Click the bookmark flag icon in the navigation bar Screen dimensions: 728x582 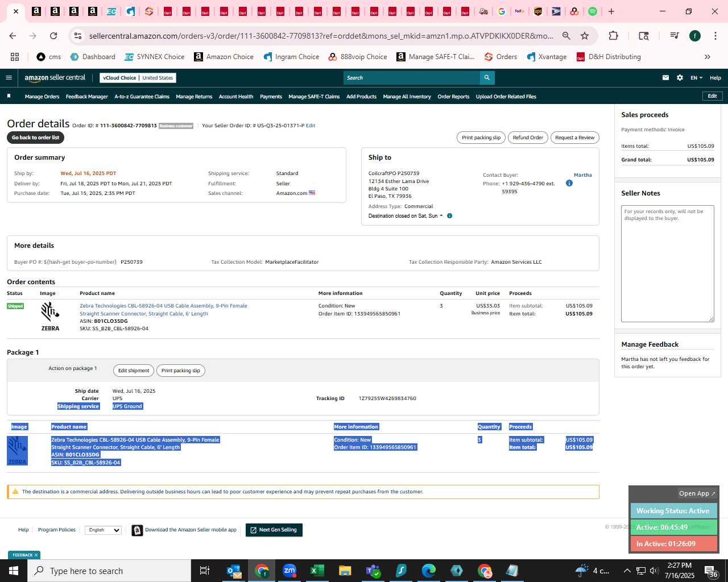9,96
